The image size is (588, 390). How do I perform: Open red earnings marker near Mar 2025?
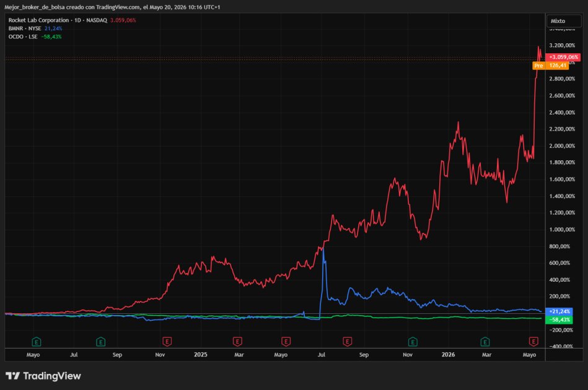tap(237, 342)
